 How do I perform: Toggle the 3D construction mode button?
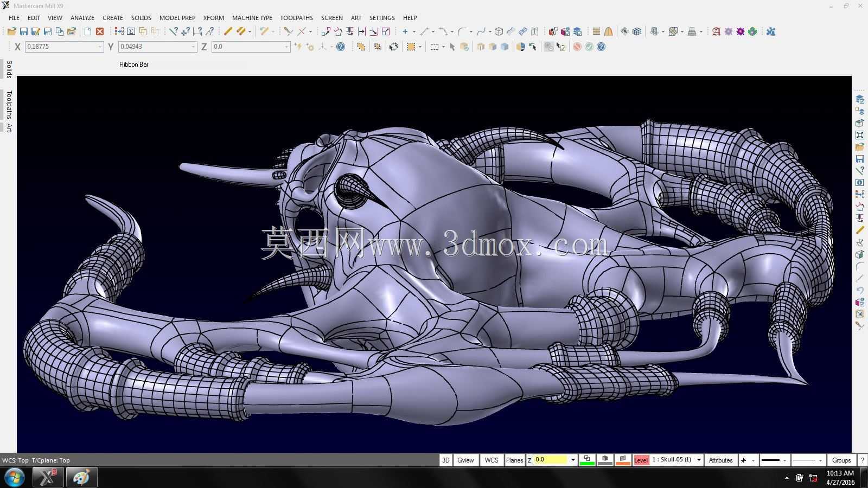click(x=445, y=460)
